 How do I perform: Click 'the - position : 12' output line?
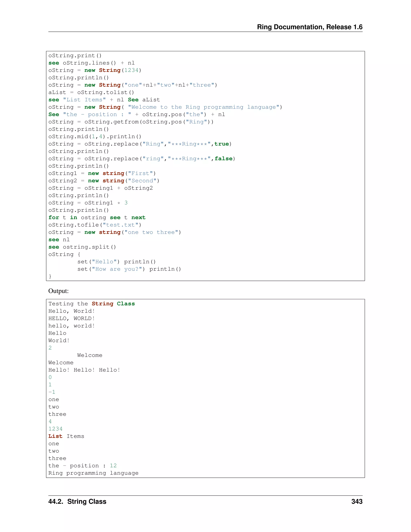(x=82, y=466)
